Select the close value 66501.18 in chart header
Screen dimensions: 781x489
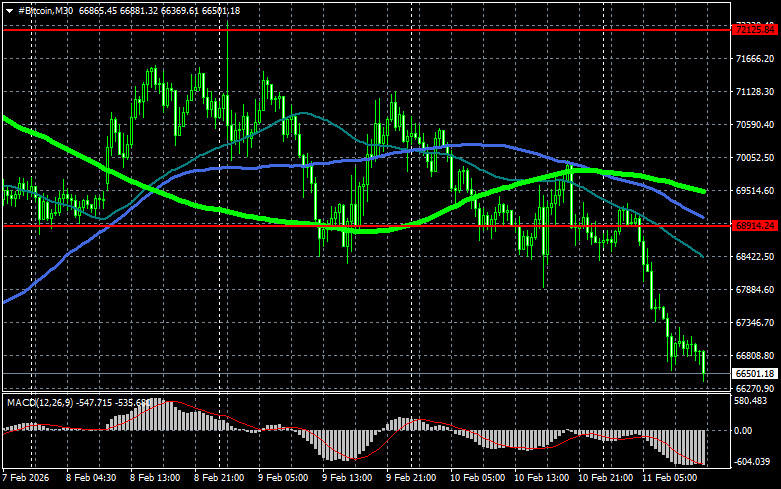[x=221, y=11]
